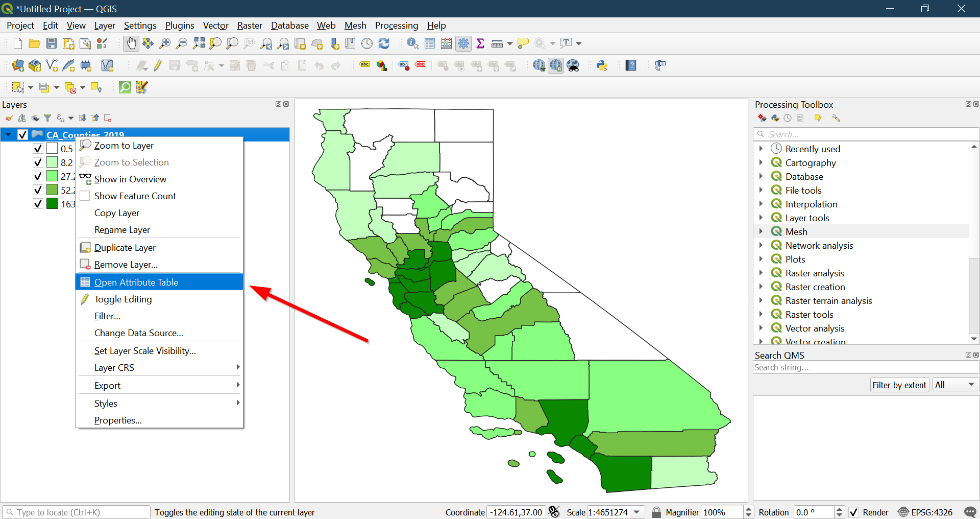Click the Processing Toolbox search field

pyautogui.click(x=865, y=134)
